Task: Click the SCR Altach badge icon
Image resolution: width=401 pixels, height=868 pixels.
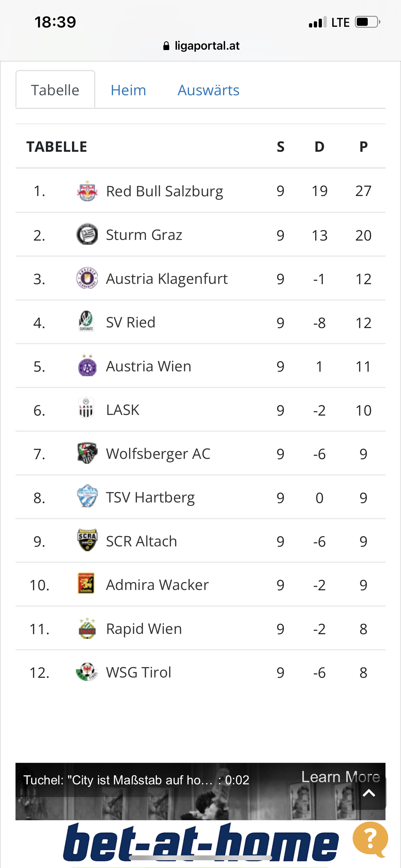Action: click(87, 540)
